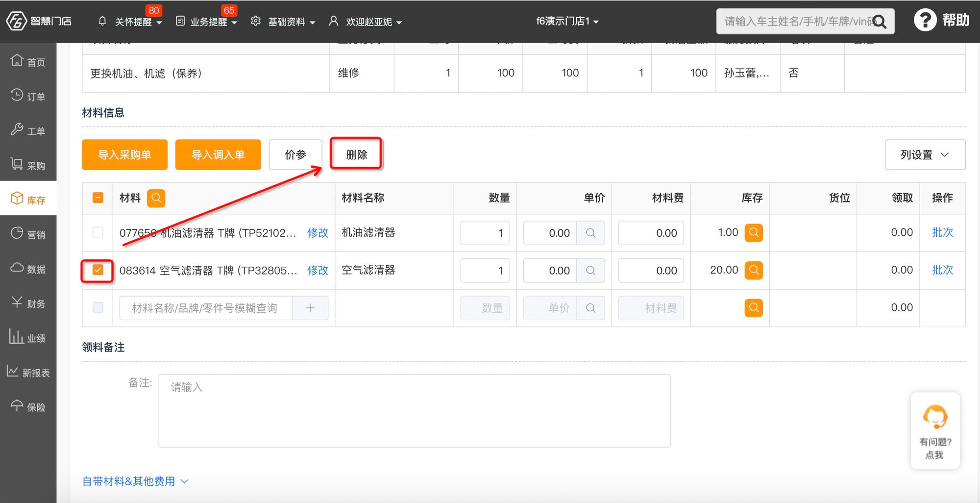Open 库存 in the sidebar
Image resolution: width=980 pixels, height=503 pixels.
28,200
